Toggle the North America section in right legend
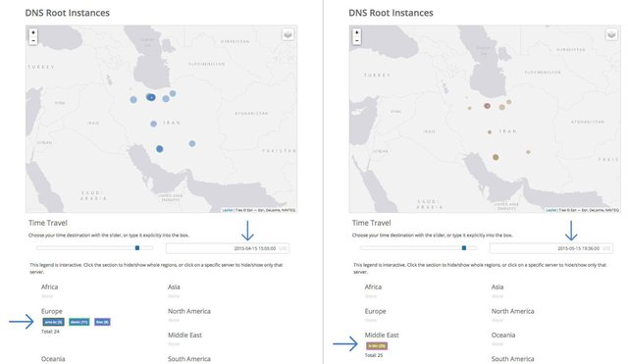Image resolution: width=628 pixels, height=364 pixels. [x=512, y=311]
